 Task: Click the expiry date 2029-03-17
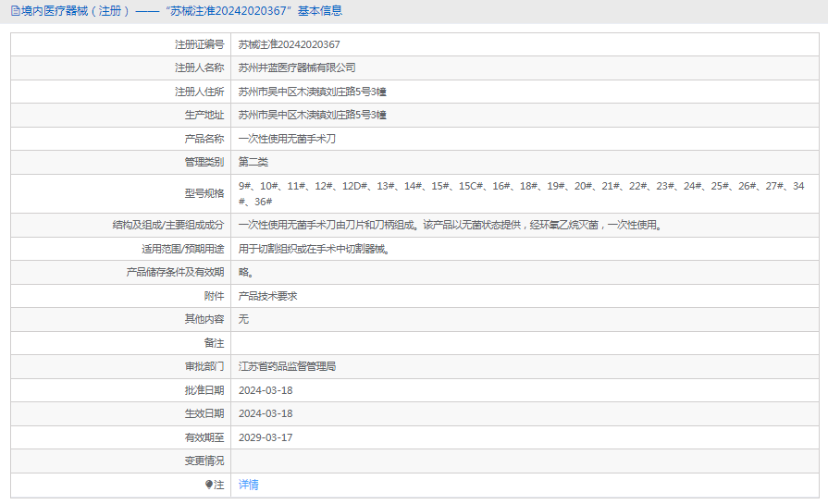pos(266,437)
